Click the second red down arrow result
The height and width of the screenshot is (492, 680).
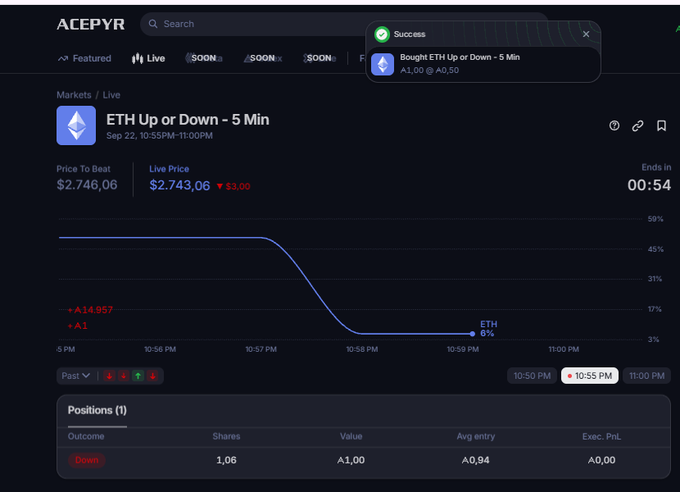[124, 376]
